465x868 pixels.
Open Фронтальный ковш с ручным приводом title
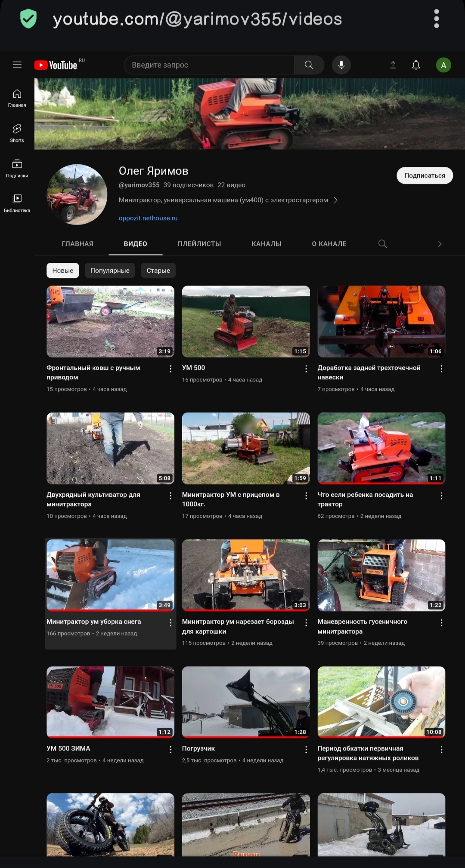click(x=93, y=372)
